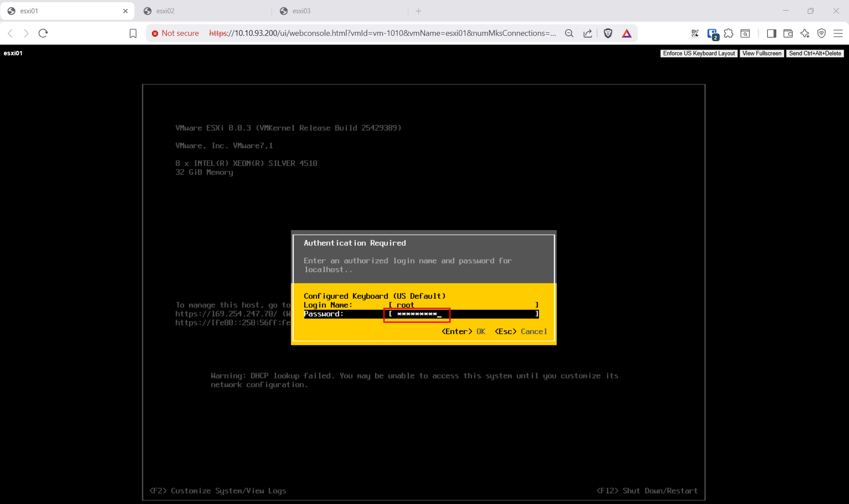Close the esxi01 tab

click(x=125, y=11)
